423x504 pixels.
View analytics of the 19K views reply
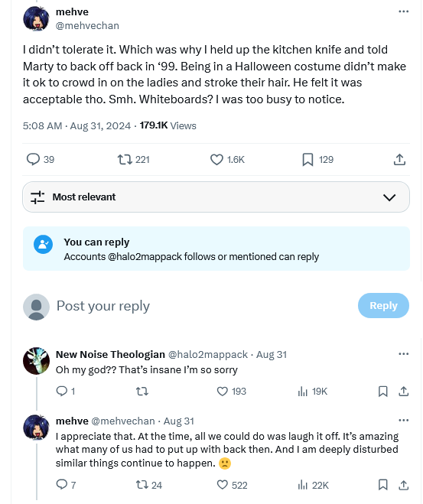click(312, 391)
